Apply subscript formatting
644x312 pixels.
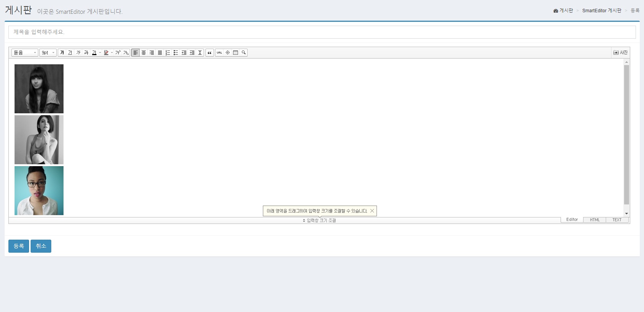pyautogui.click(x=126, y=52)
